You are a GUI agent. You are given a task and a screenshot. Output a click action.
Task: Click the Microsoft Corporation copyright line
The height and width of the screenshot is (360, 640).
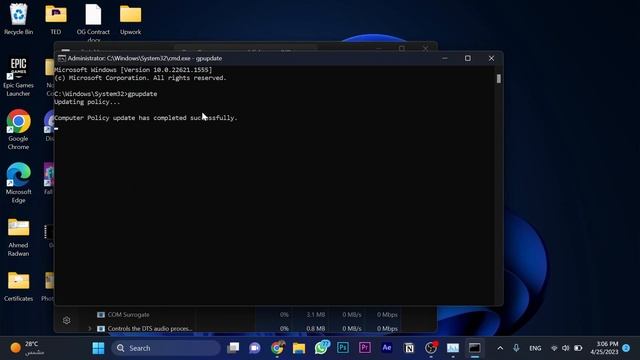click(140, 78)
